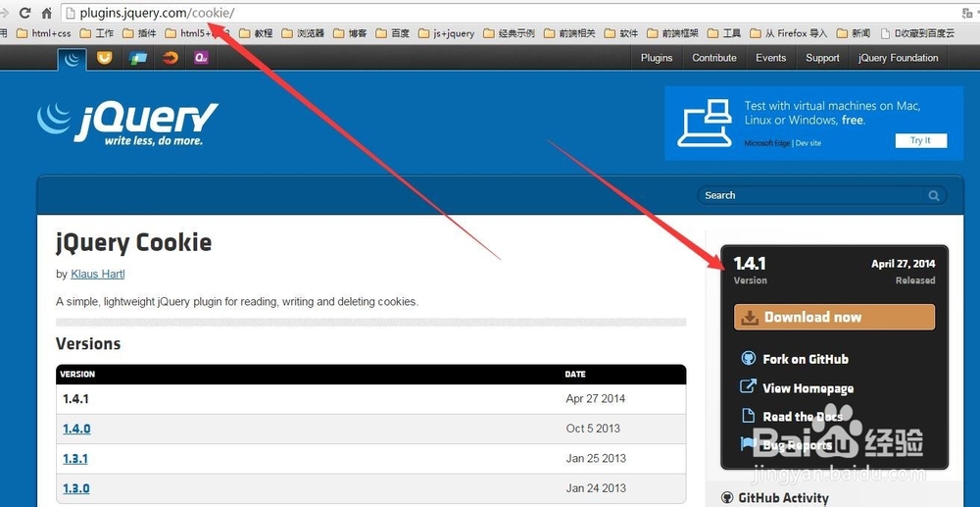This screenshot has height=507, width=980.
Task: Open the Events navigation item
Action: coord(770,58)
